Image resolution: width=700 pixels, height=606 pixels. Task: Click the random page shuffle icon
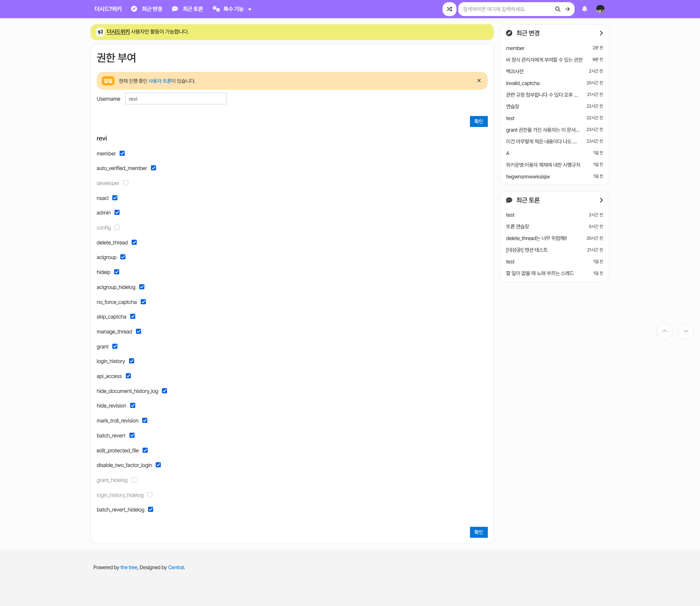(x=449, y=9)
